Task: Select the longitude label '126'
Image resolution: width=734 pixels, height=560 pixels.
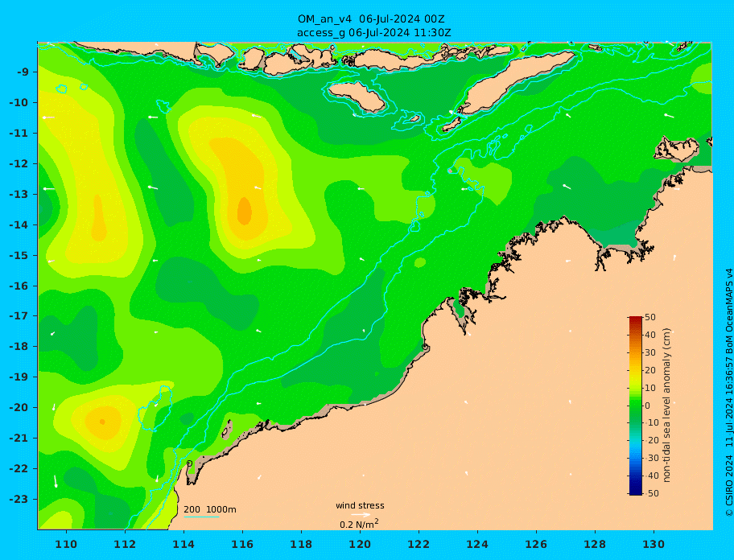Action: tap(536, 544)
